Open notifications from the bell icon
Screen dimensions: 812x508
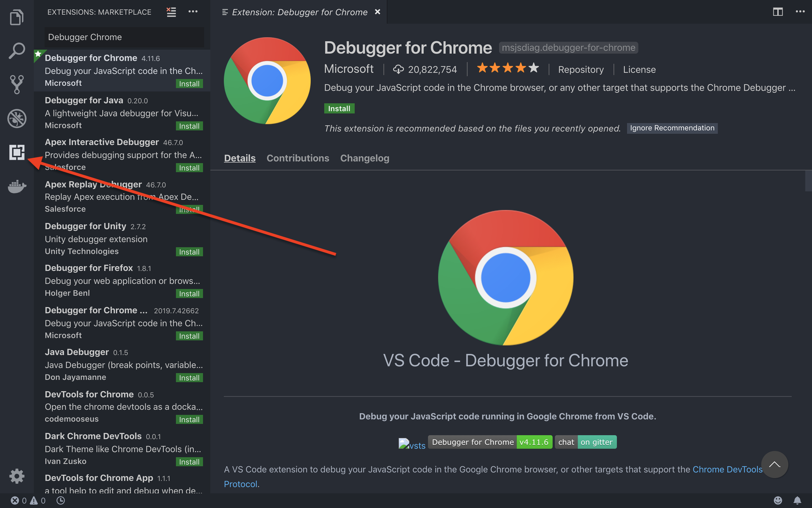point(796,500)
